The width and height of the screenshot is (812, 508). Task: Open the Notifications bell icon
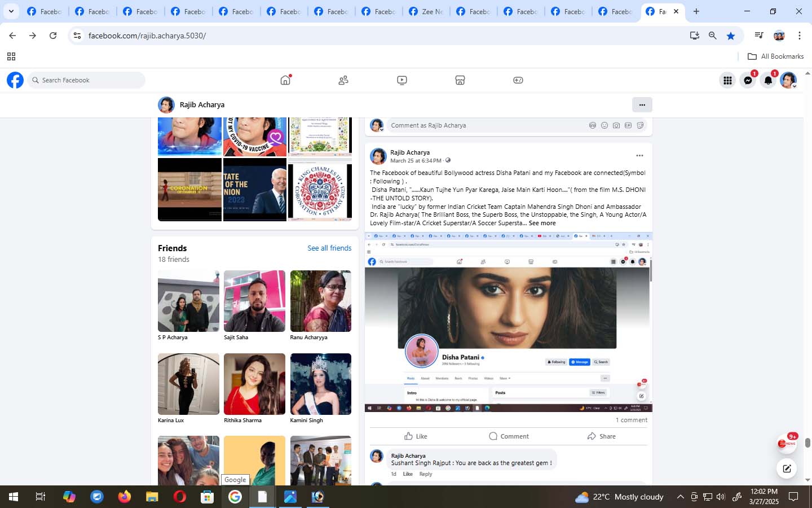point(768,81)
